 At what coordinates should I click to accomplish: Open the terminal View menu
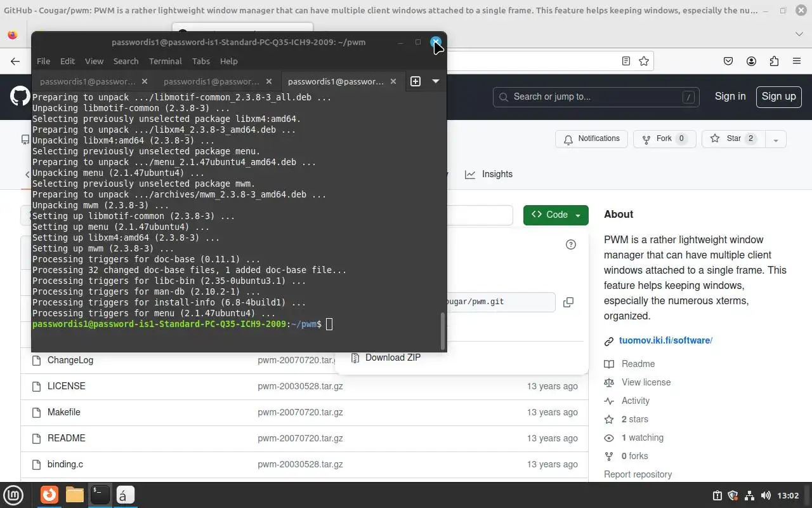coord(94,61)
